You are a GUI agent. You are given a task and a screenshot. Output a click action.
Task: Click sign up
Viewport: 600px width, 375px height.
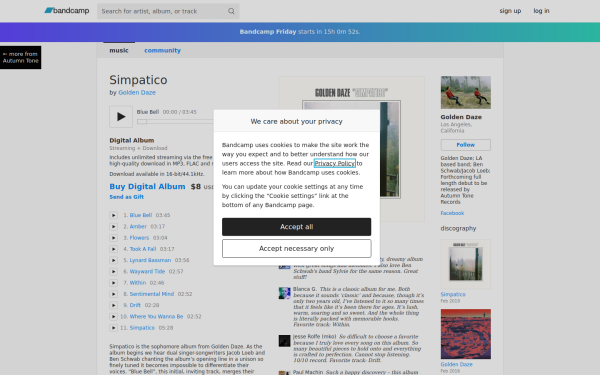[x=510, y=11]
